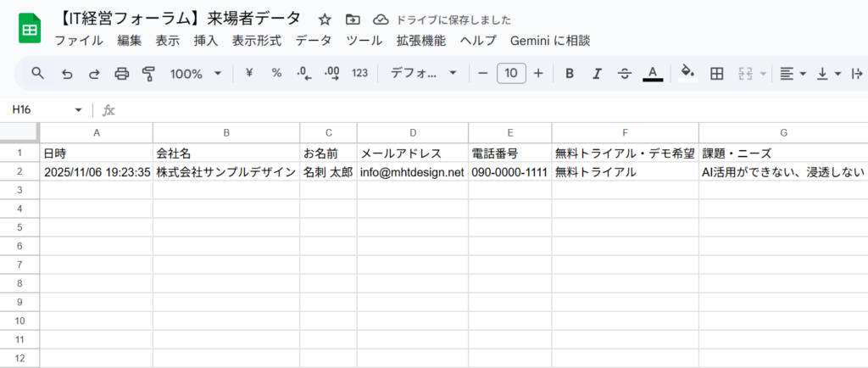This screenshot has height=368, width=868.
Task: Click the Gemini に相談 menu item
Action: point(549,41)
